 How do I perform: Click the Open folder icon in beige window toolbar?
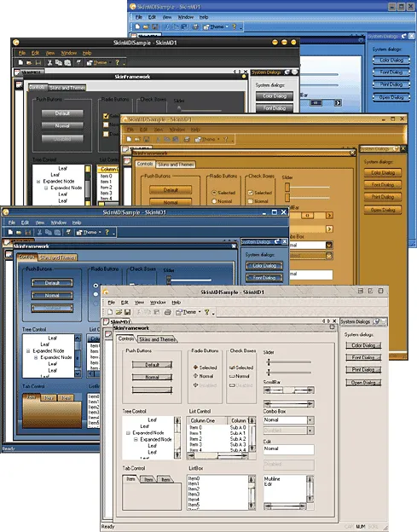coord(119,312)
